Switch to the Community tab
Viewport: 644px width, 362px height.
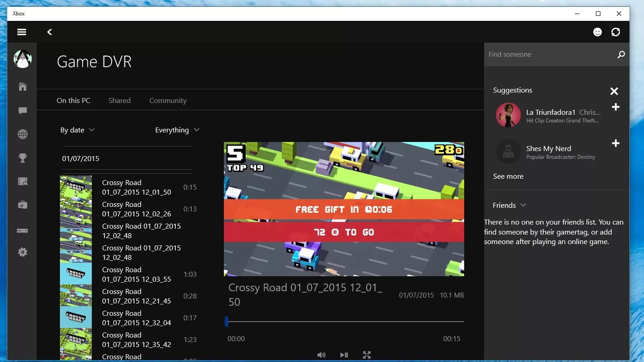(x=168, y=100)
